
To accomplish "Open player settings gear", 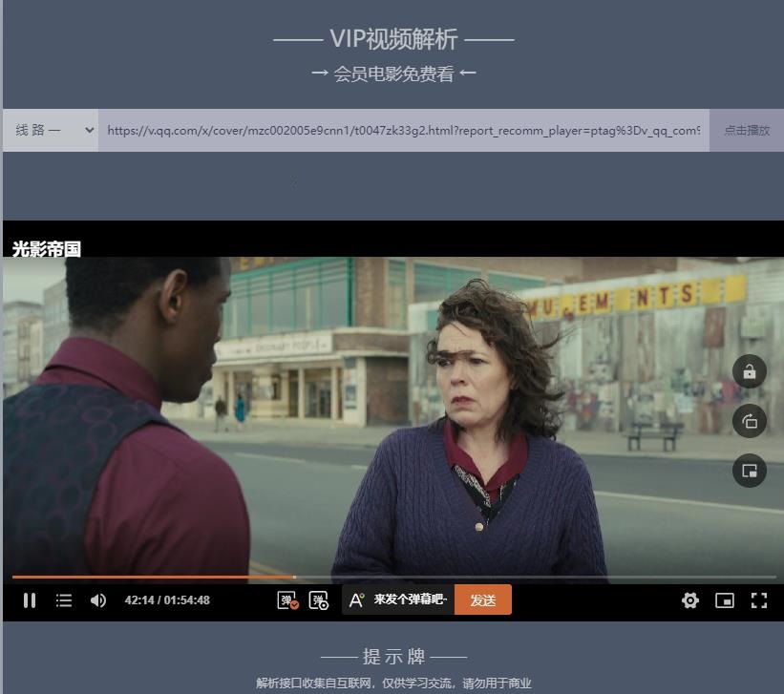I will [690, 600].
